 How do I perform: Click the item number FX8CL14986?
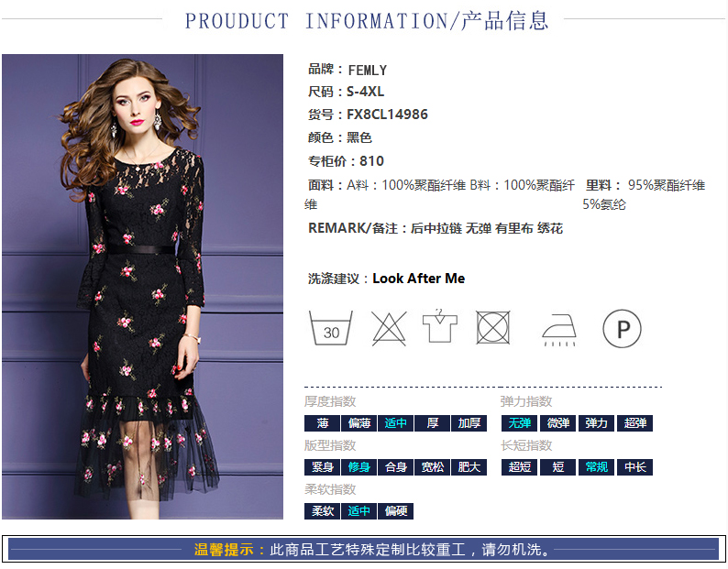(x=387, y=115)
